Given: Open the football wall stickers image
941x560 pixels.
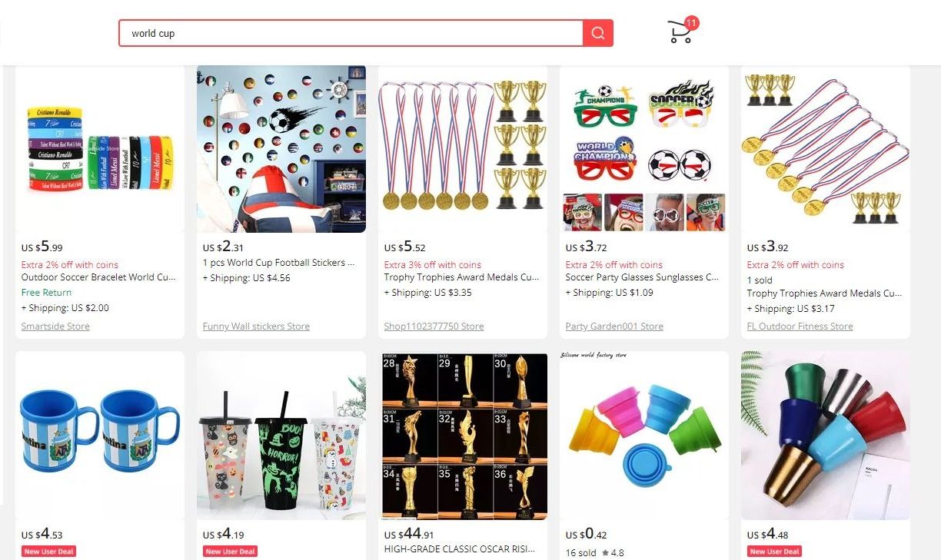Looking at the screenshot, I should [281, 149].
